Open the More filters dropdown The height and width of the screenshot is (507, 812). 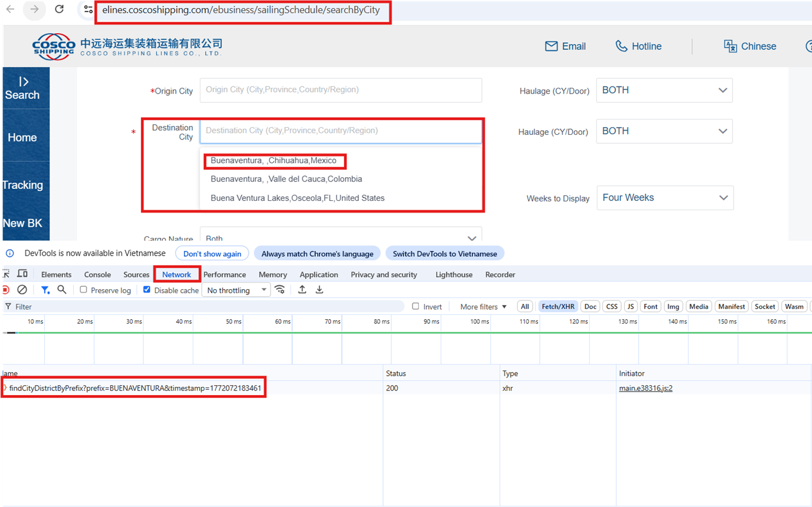pyautogui.click(x=483, y=307)
